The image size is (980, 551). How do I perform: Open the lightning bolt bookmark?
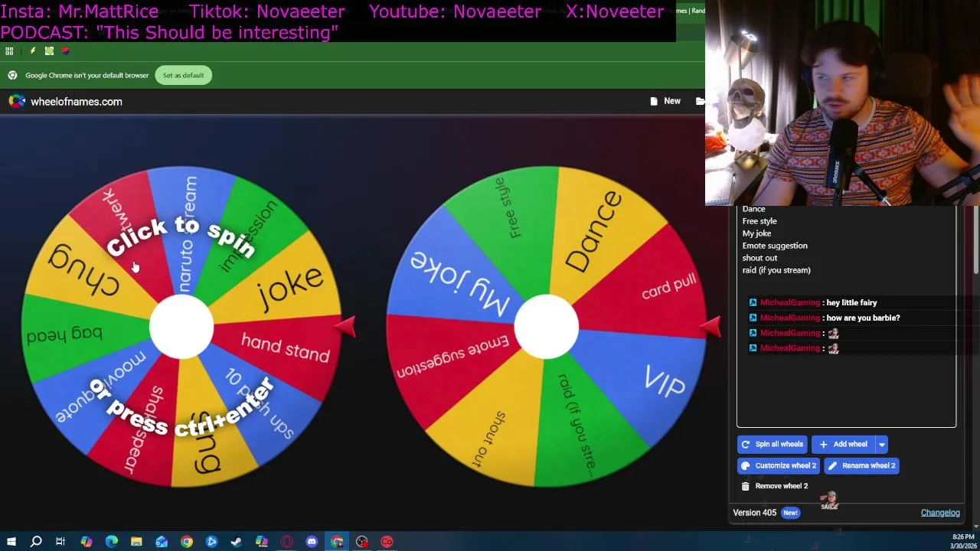[32, 51]
